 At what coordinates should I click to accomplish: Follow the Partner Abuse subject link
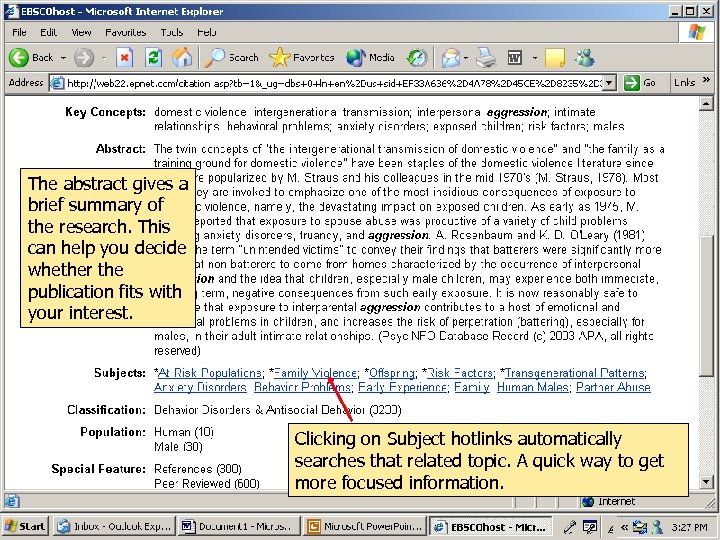coord(613,387)
